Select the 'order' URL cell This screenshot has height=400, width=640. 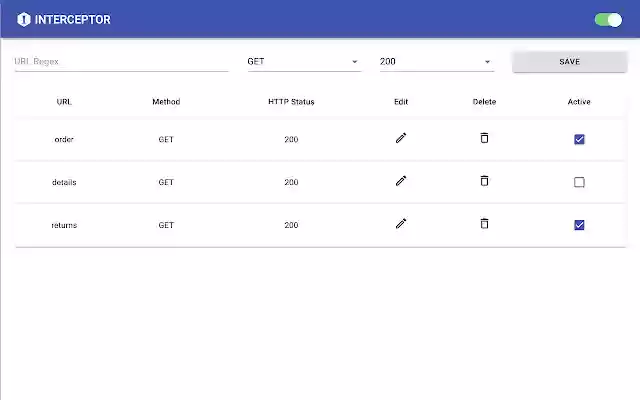tap(64, 139)
